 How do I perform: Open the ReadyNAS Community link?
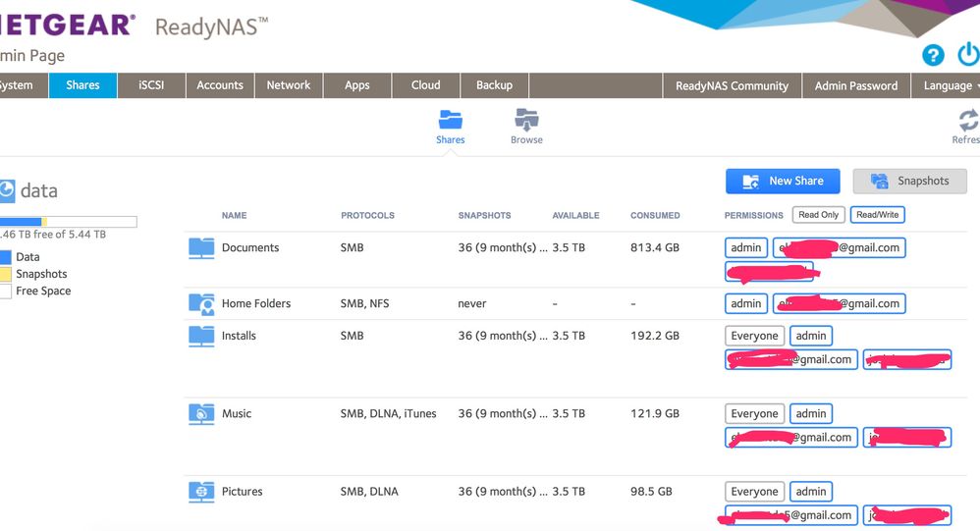coord(732,86)
